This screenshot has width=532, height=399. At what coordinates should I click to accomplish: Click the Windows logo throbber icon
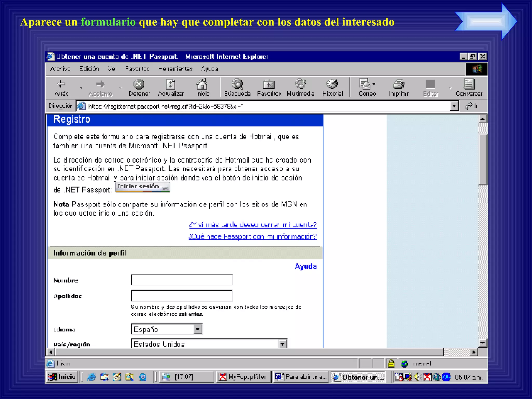(x=477, y=69)
